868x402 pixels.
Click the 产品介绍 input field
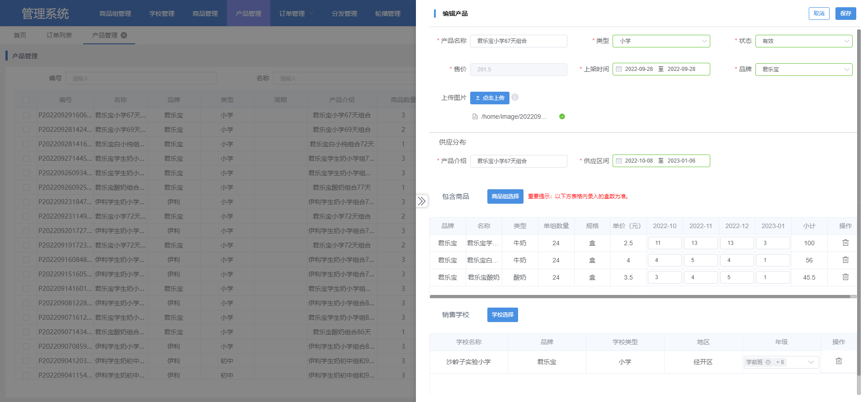[519, 161]
